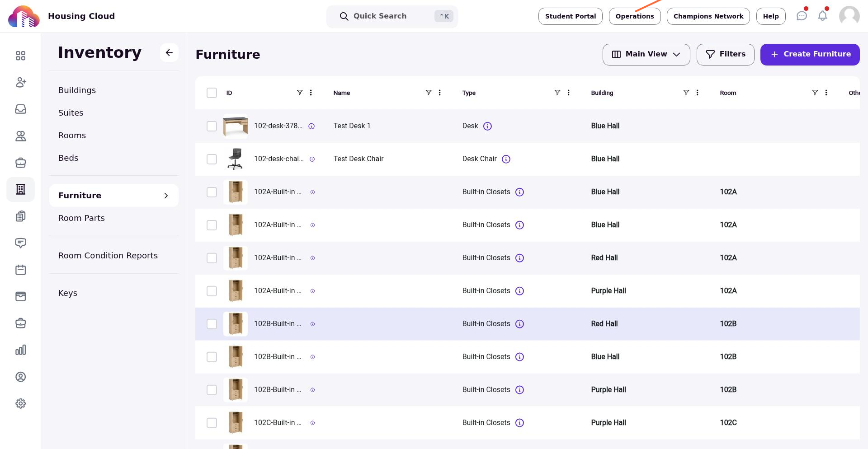This screenshot has height=449, width=868.
Task: Open the Name column options menu
Action: (439, 93)
